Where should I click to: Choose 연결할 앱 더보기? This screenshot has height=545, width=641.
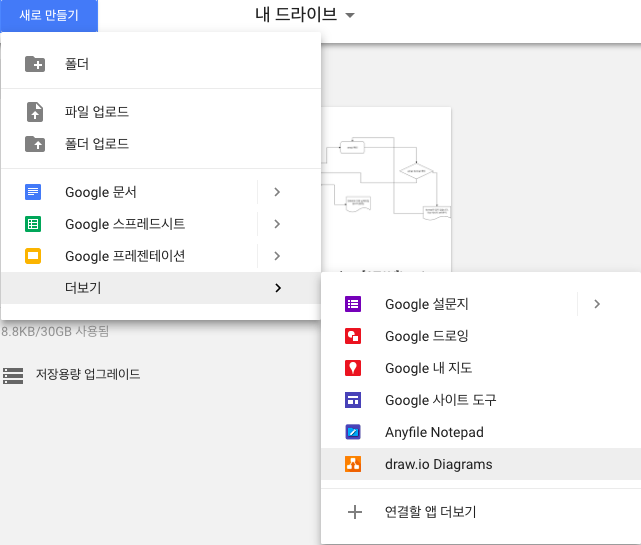pyautogui.click(x=481, y=512)
